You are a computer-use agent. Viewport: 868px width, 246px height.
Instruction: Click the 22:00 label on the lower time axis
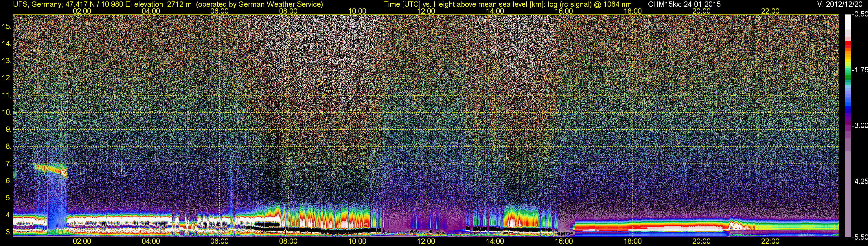coord(770,241)
